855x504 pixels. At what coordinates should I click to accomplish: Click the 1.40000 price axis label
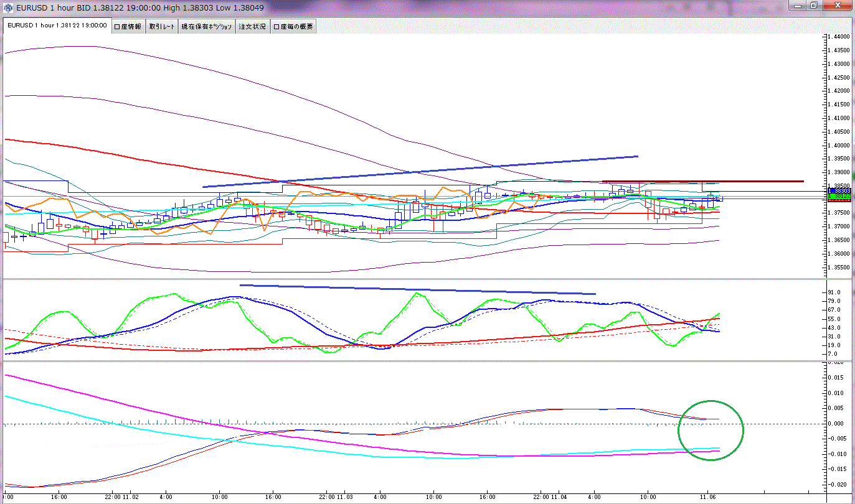[x=838, y=146]
